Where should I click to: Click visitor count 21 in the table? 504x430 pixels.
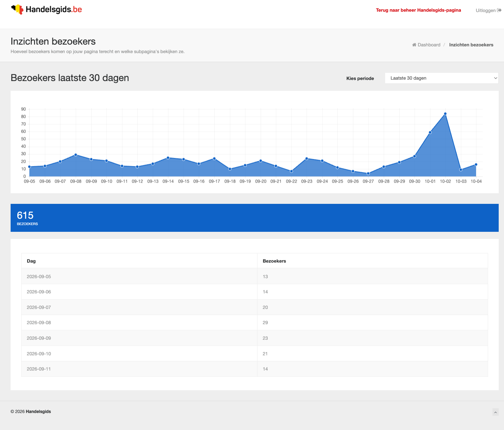[265, 354]
